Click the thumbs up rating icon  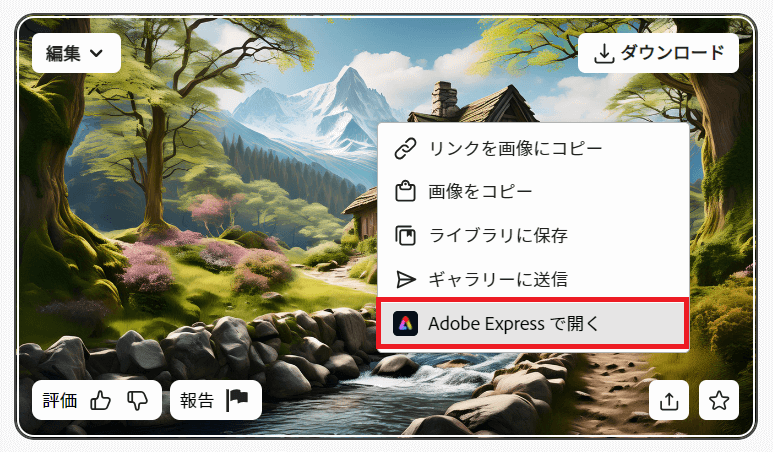101,400
